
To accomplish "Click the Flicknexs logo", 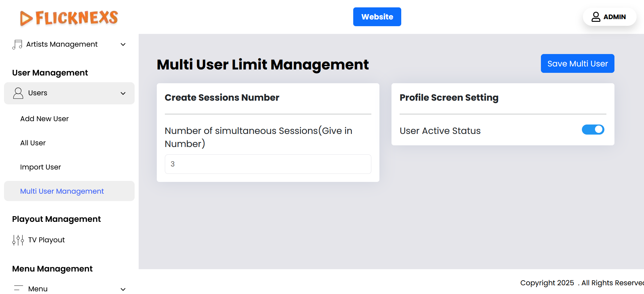I will 69,18.
